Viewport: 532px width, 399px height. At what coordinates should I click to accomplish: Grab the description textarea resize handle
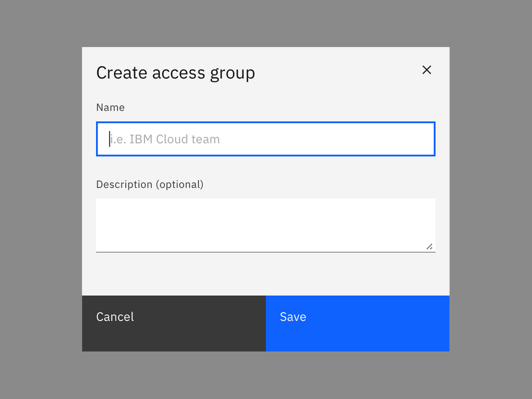429,247
